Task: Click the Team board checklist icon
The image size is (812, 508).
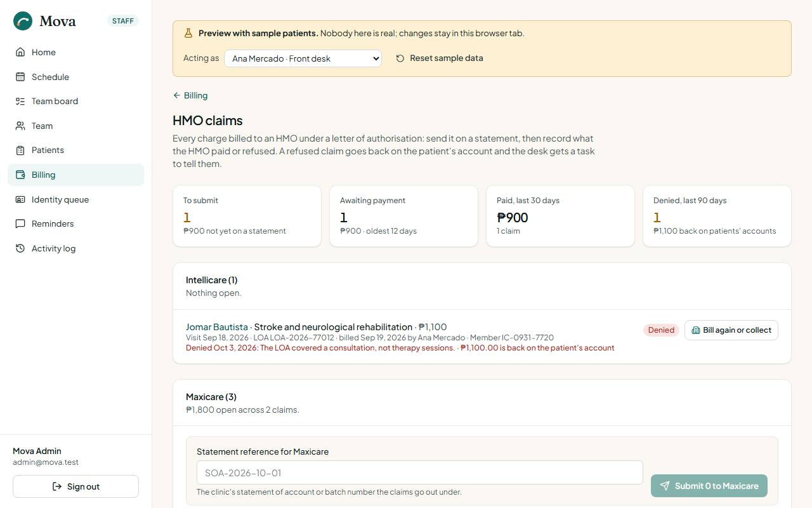Action: point(20,101)
